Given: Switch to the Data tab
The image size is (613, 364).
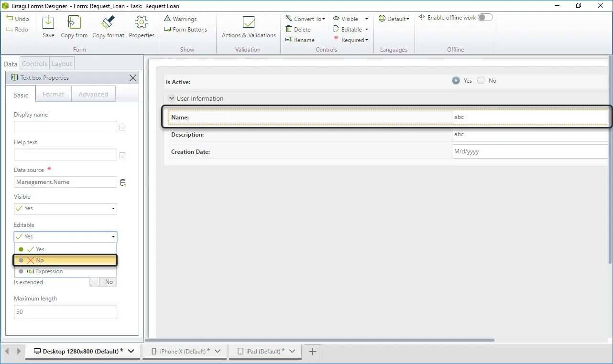Looking at the screenshot, I should pyautogui.click(x=10, y=64).
